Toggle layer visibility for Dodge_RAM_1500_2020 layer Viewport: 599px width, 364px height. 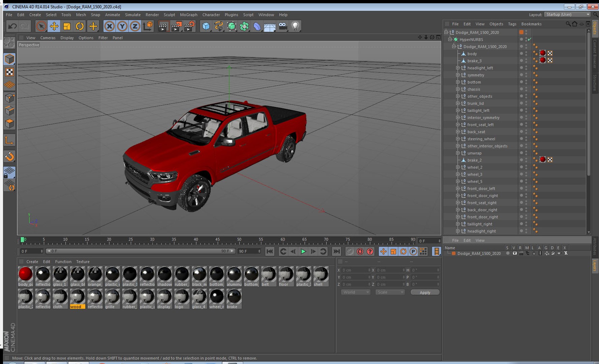pos(515,253)
